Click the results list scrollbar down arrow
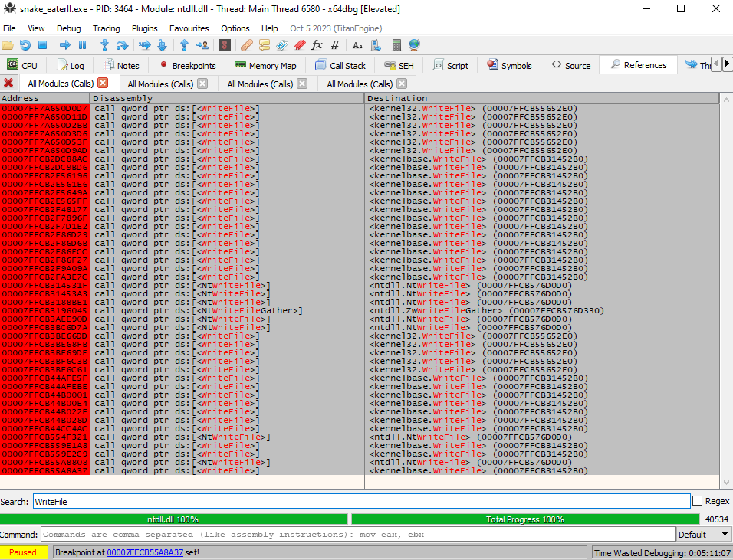 click(726, 483)
